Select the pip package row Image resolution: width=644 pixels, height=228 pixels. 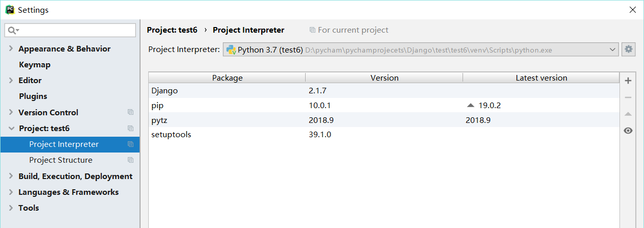pyautogui.click(x=384, y=105)
